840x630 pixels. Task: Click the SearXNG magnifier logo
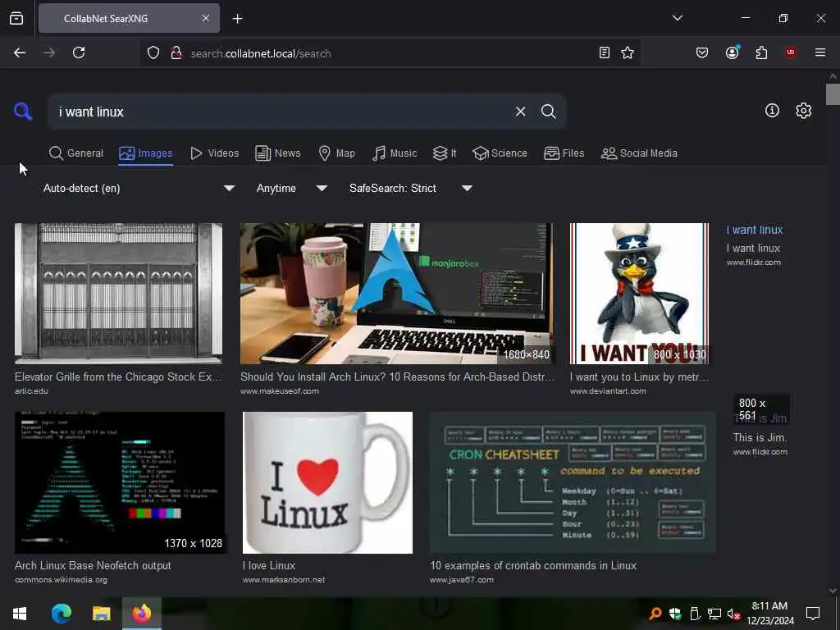pyautogui.click(x=23, y=112)
